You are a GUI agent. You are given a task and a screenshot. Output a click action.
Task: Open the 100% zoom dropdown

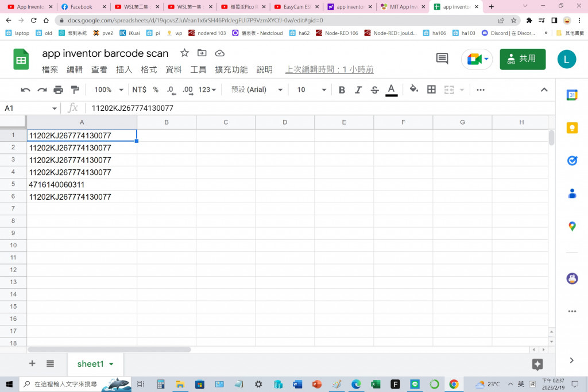[109, 90]
